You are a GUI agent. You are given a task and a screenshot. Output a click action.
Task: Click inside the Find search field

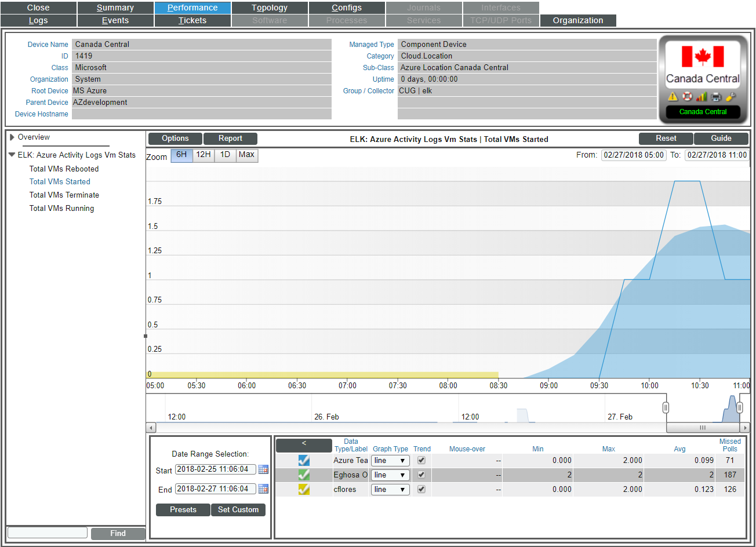coord(46,532)
